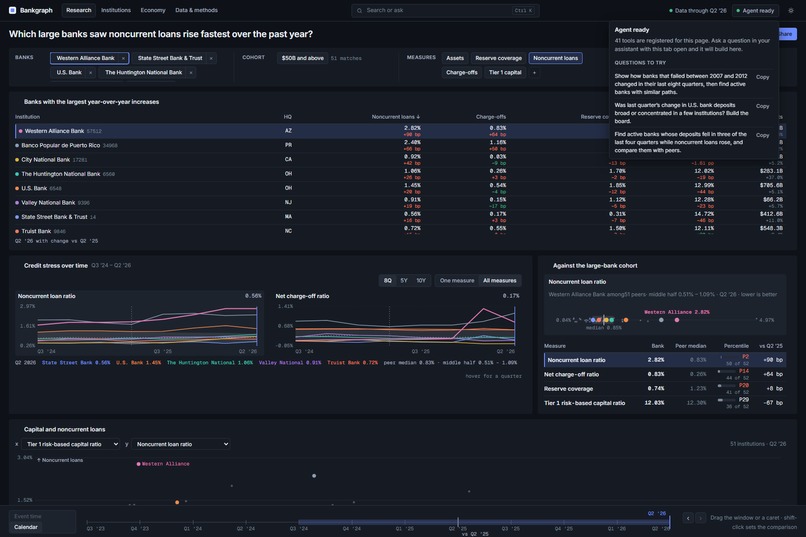Select Tier 1 risk-based capital ratio measure row
The width and height of the screenshot is (806, 537).
point(665,403)
